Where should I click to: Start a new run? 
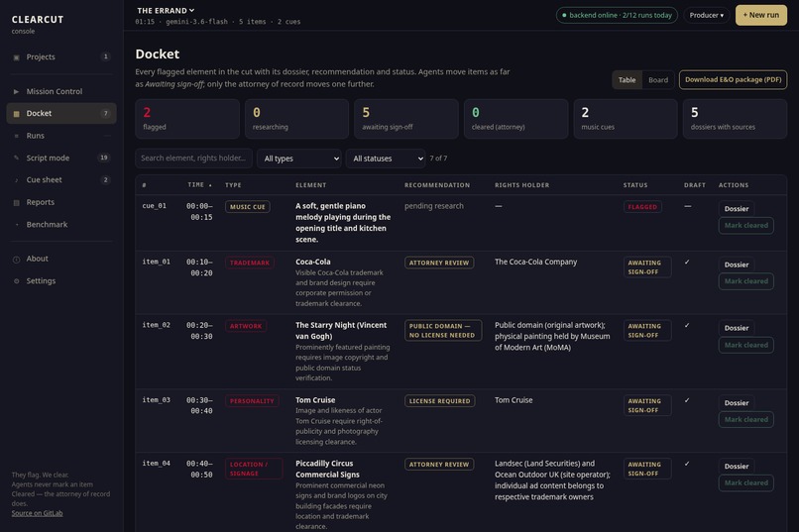coord(760,15)
